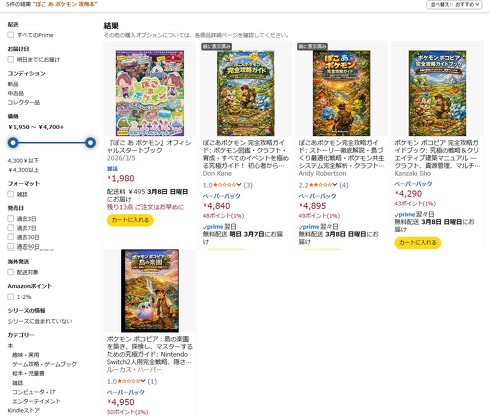Select the 中古品 condition filter
This screenshot has height=417, width=490.
pyautogui.click(x=16, y=93)
